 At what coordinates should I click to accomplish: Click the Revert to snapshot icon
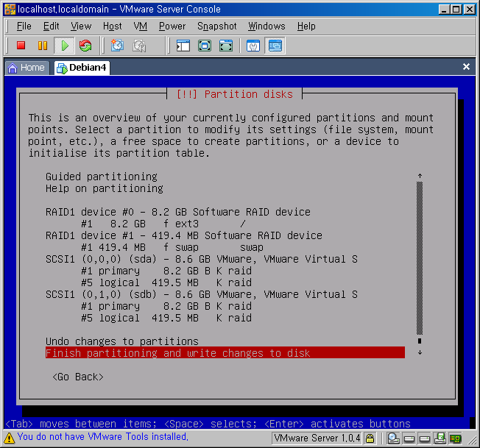[x=138, y=46]
